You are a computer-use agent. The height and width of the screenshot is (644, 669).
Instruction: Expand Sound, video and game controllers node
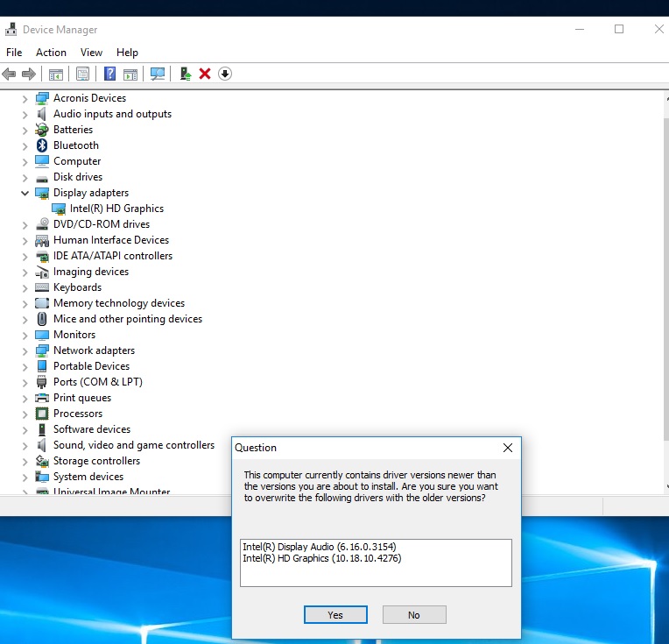point(25,446)
